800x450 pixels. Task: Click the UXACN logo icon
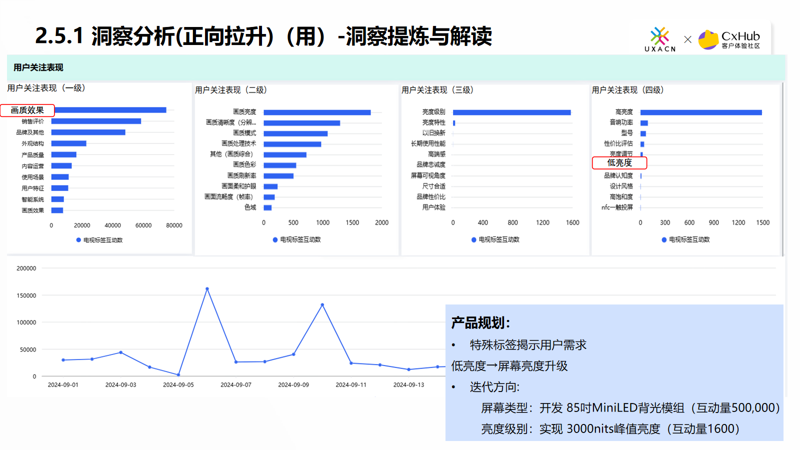click(659, 37)
